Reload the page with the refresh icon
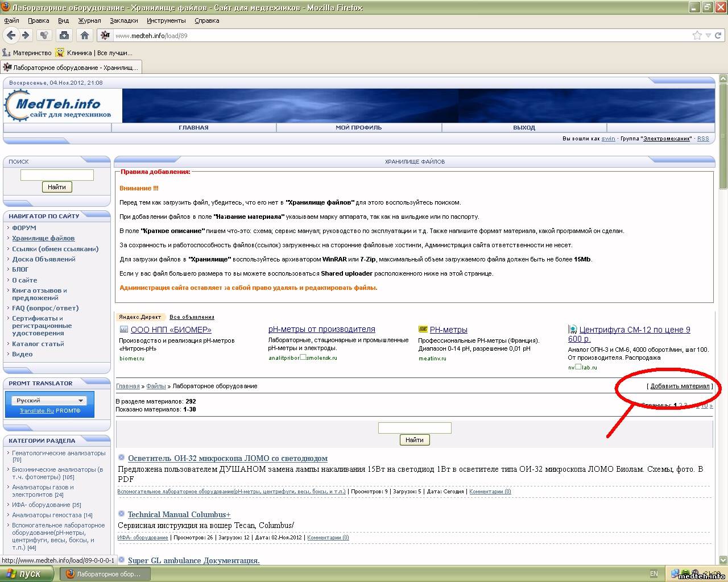This screenshot has width=728, height=582. (718, 35)
